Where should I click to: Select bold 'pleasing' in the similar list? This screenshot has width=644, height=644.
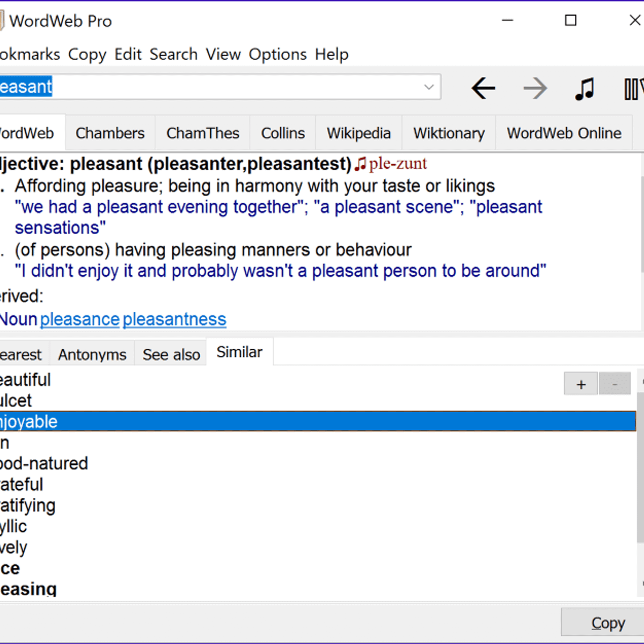coord(318,589)
